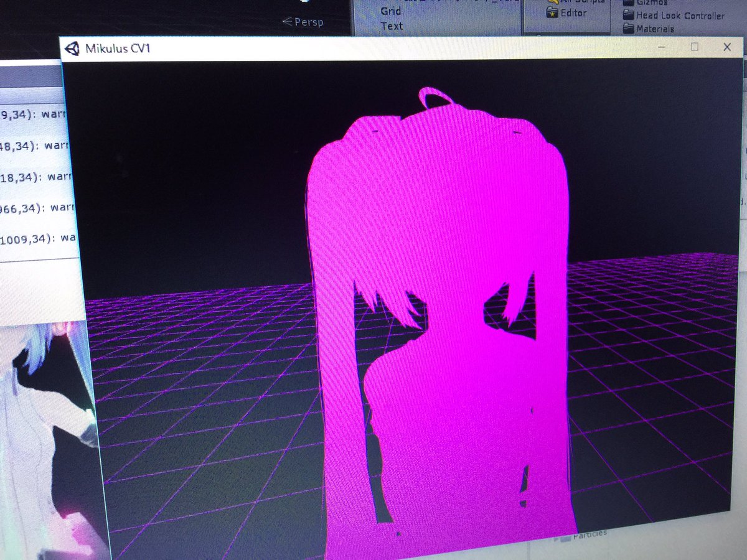Select the Grid object in the Unity hierarchy
Screen dimensions: 747x560
coord(391,11)
